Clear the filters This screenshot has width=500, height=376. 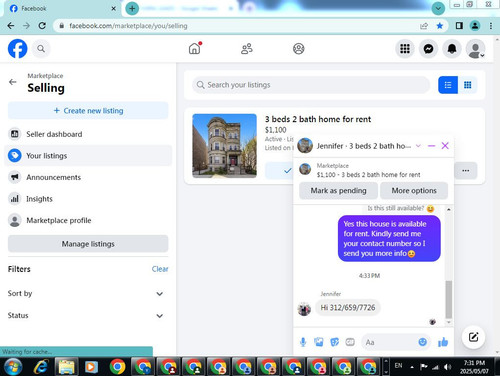coord(160,269)
